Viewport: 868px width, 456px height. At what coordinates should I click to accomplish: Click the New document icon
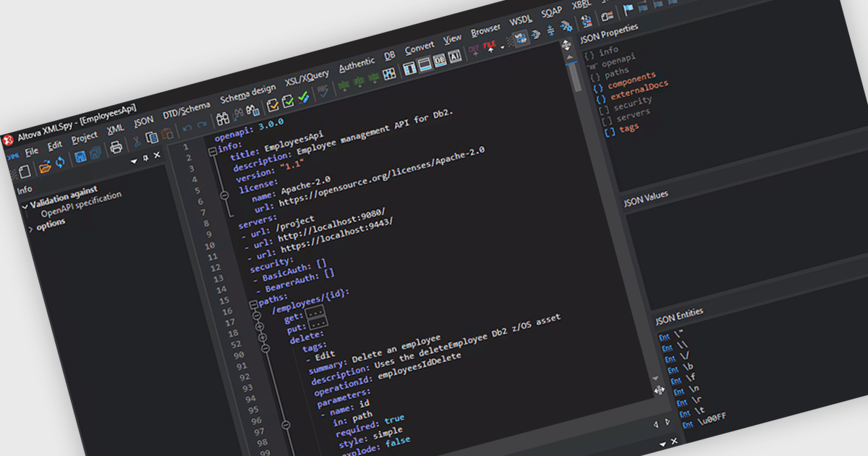tap(25, 172)
